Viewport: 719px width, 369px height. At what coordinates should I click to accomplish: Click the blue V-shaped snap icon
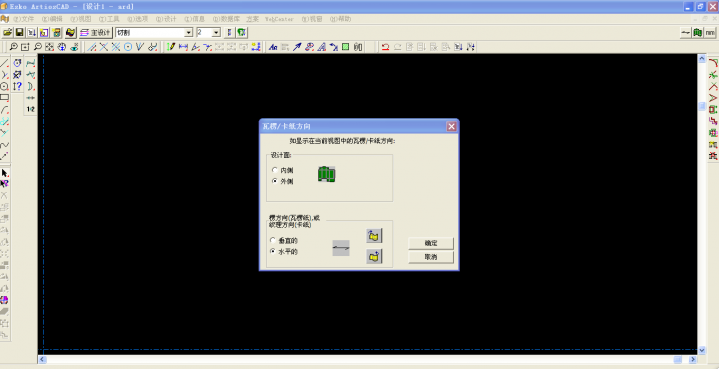140,47
